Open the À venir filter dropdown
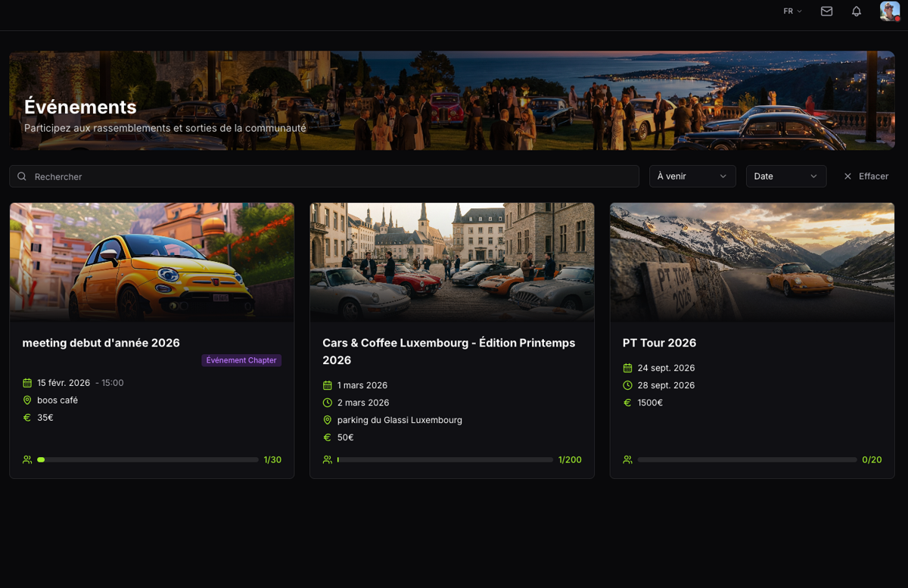This screenshot has height=588, width=908. [692, 176]
